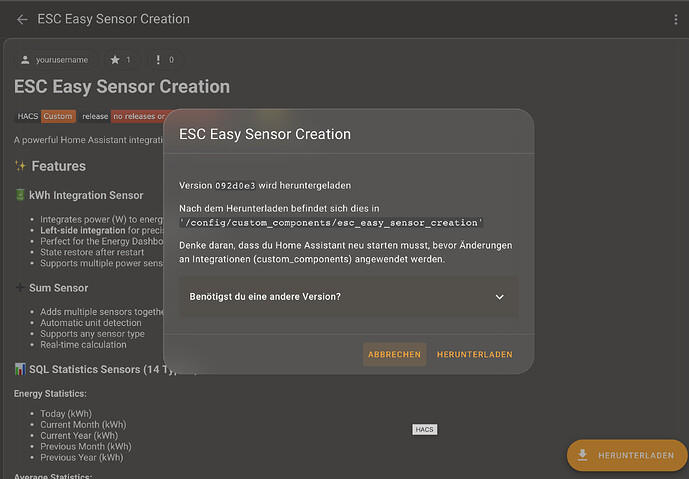Click the release status badge

tap(123, 116)
